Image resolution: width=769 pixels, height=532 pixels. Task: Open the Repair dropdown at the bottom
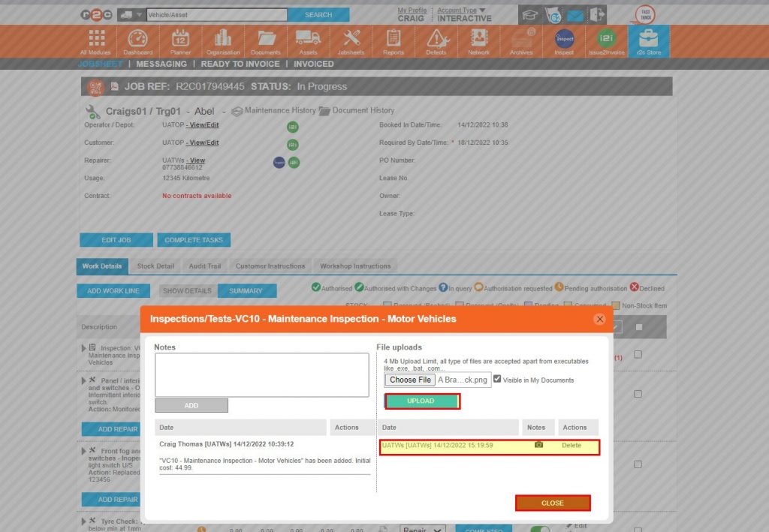[x=421, y=528]
